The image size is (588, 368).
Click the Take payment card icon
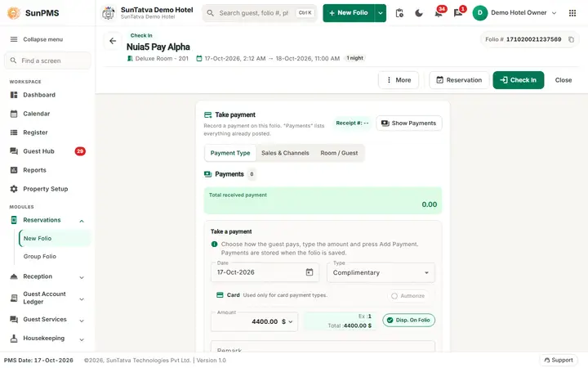pyautogui.click(x=207, y=115)
